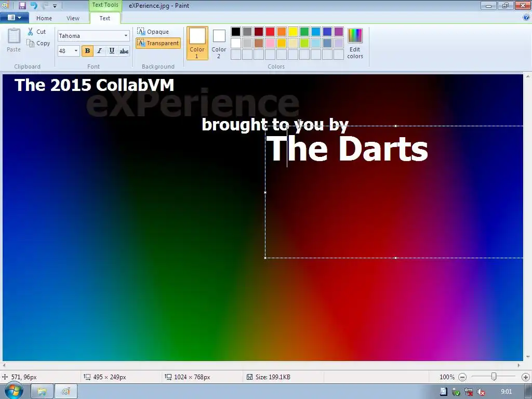Click the 9:01 taskbar clock
532x399 pixels.
(506, 392)
